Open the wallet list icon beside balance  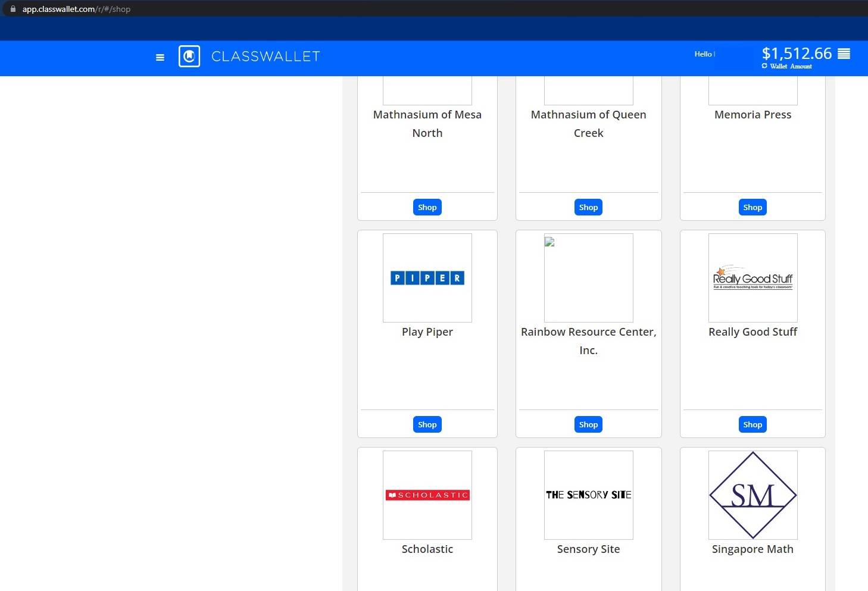[x=844, y=54]
